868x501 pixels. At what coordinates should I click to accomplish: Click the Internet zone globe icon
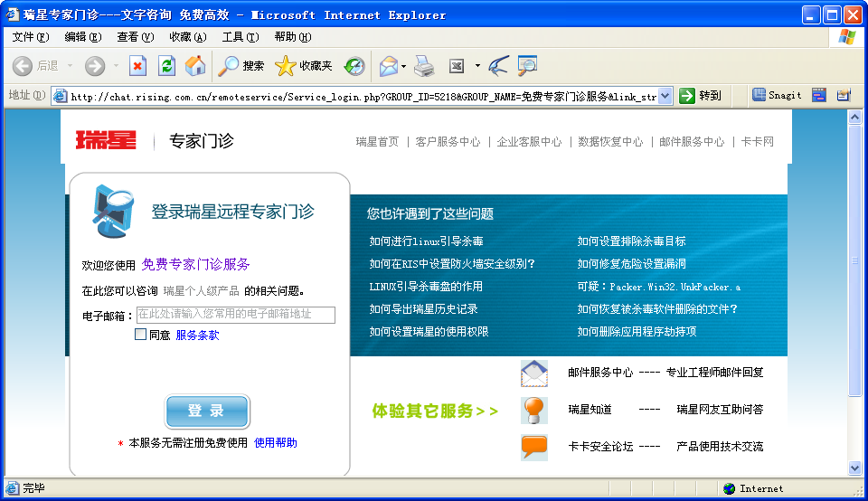click(x=729, y=488)
